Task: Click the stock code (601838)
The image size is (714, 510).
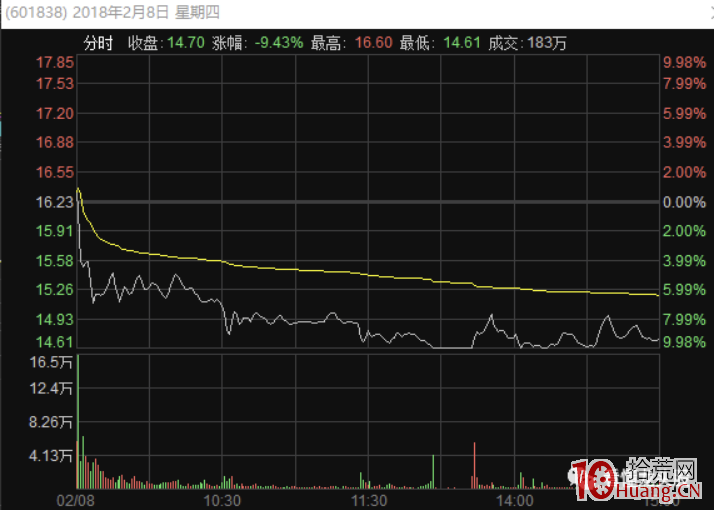Action: (x=36, y=12)
